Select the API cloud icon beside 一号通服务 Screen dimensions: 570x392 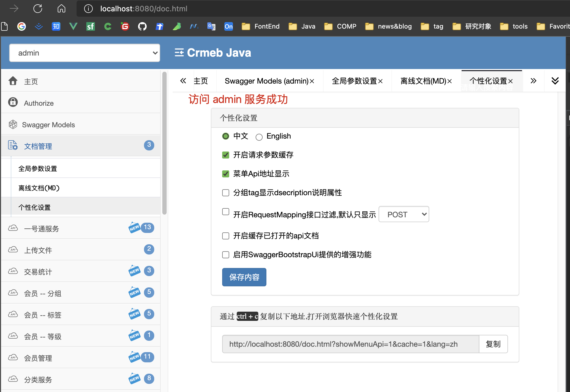[x=13, y=228]
